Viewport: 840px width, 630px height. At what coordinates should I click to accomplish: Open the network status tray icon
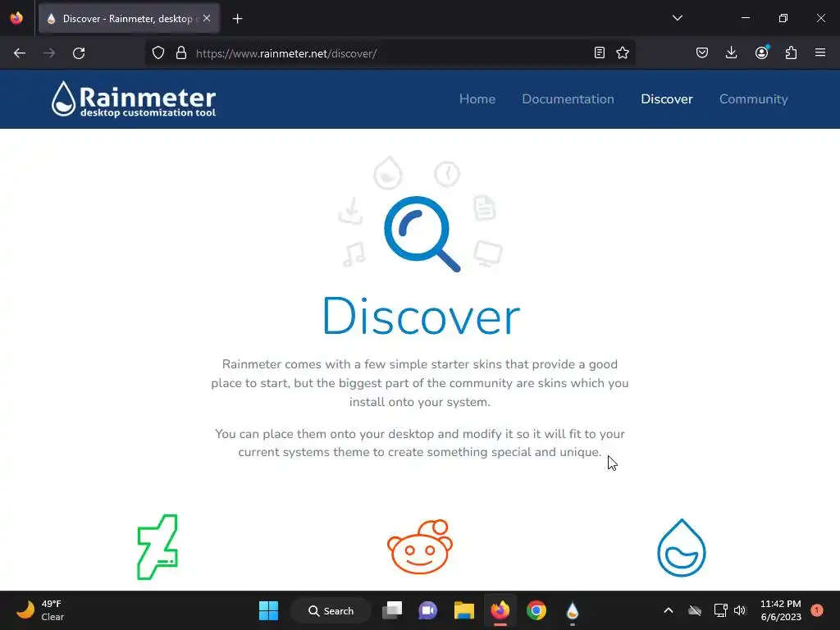[720, 610]
